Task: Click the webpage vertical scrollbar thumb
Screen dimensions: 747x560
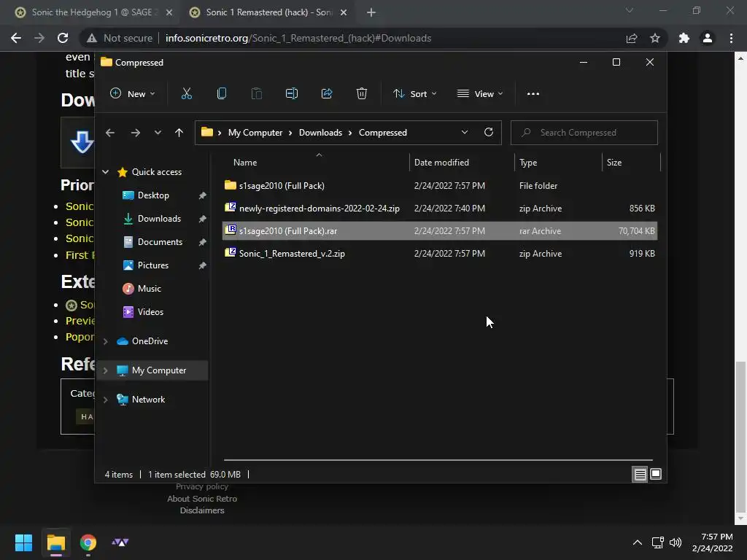Action: (x=740, y=436)
